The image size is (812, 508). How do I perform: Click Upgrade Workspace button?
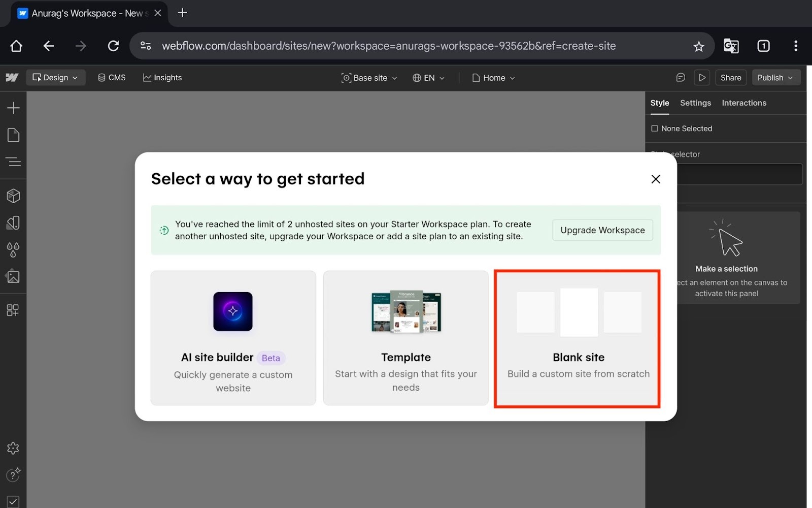(602, 230)
